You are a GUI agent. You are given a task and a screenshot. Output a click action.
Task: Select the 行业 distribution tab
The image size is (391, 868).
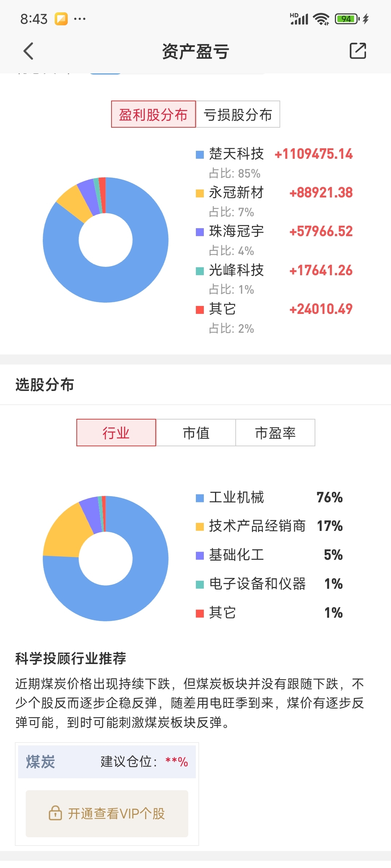116,433
